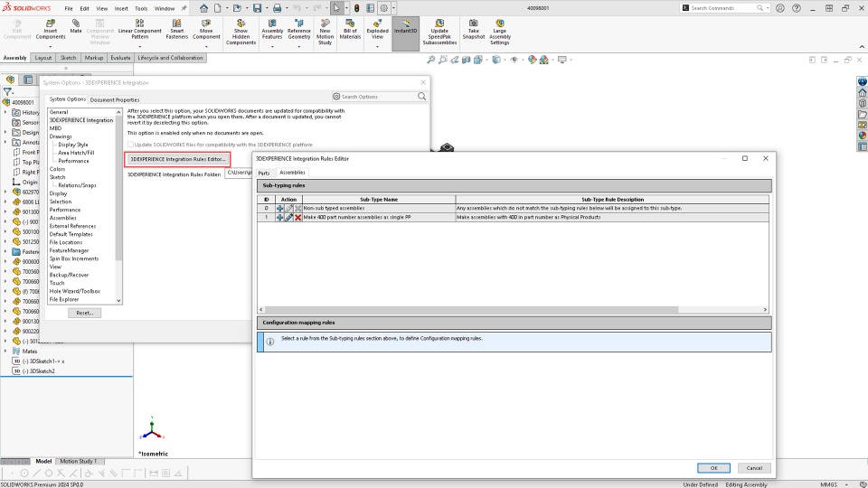Viewport: 868px width, 488px height.
Task: Click search magnifier in Search Options
Action: coord(422,97)
